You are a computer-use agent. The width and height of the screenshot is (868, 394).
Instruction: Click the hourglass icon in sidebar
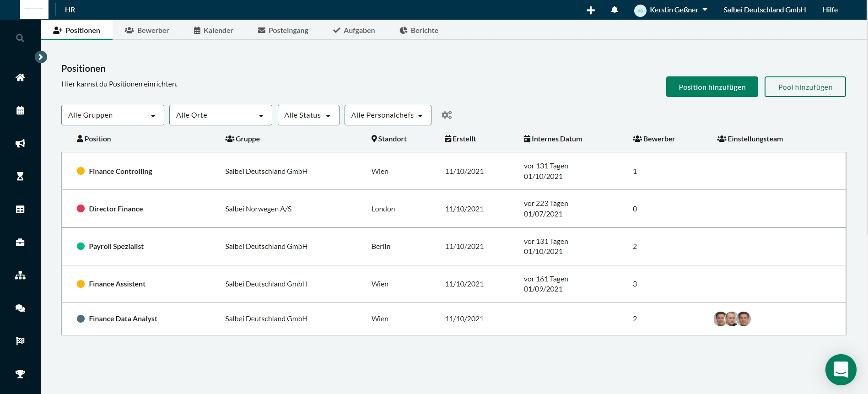pyautogui.click(x=20, y=177)
